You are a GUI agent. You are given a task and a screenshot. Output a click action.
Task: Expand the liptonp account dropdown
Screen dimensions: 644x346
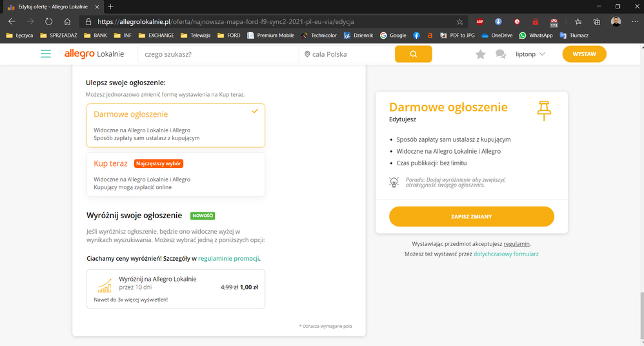point(530,54)
